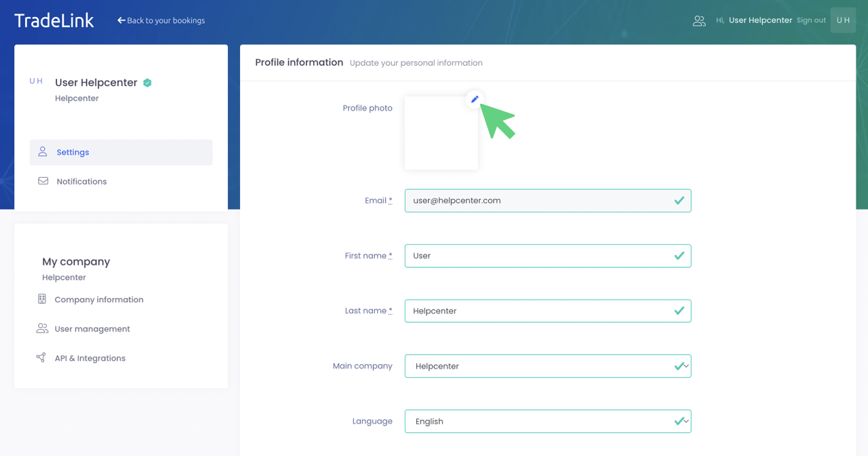The image size is (868, 456).
Task: Click the User management people icon
Action: click(42, 328)
